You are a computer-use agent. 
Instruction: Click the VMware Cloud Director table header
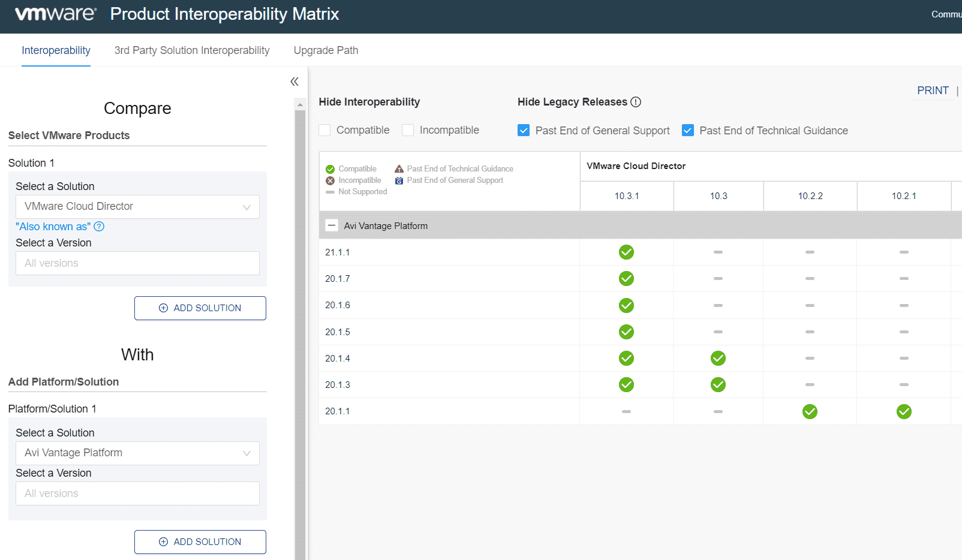tap(636, 166)
